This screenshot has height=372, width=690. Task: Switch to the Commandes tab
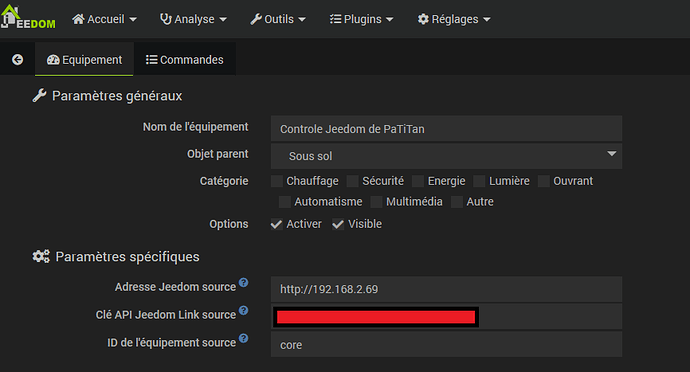point(185,59)
